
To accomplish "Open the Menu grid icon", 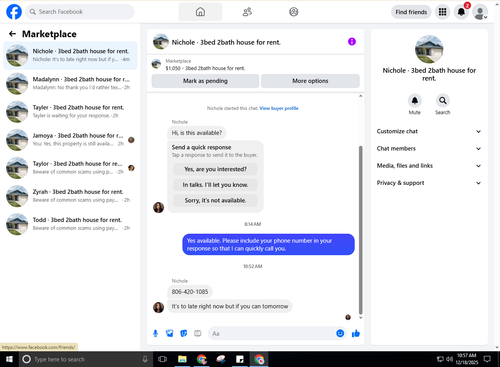I will [x=442, y=12].
